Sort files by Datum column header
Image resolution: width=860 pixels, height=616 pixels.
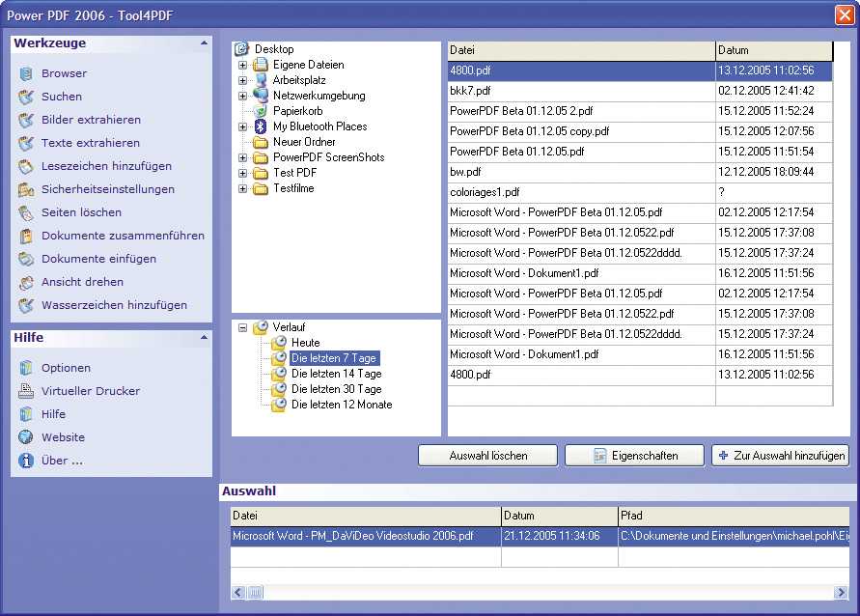pyautogui.click(x=773, y=50)
